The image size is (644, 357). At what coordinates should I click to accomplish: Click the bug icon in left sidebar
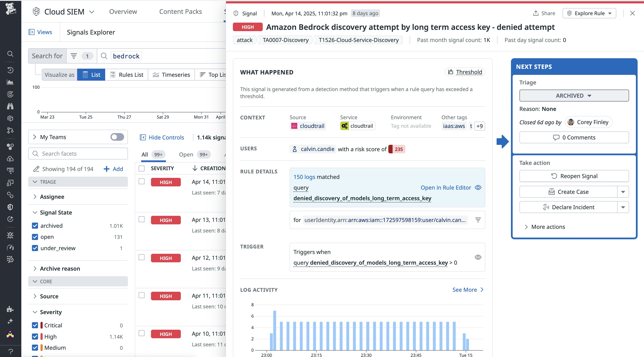[x=10, y=235]
